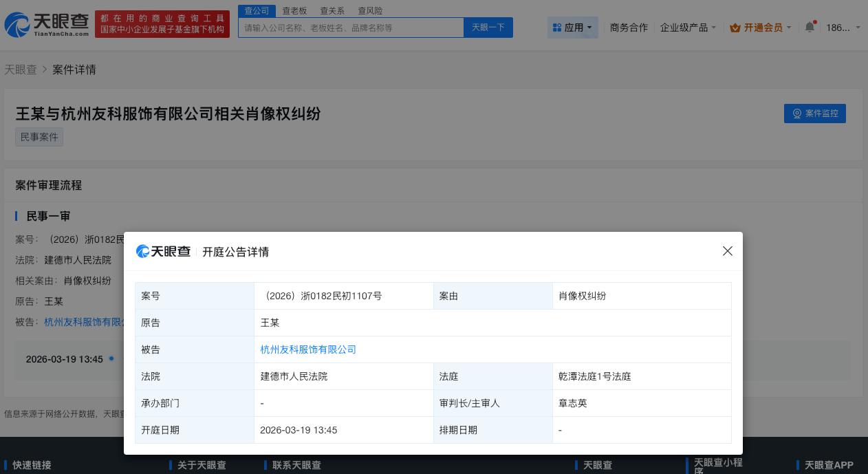Open notifications via the bell icon
Screen dimensions: 868x474
[x=810, y=28]
